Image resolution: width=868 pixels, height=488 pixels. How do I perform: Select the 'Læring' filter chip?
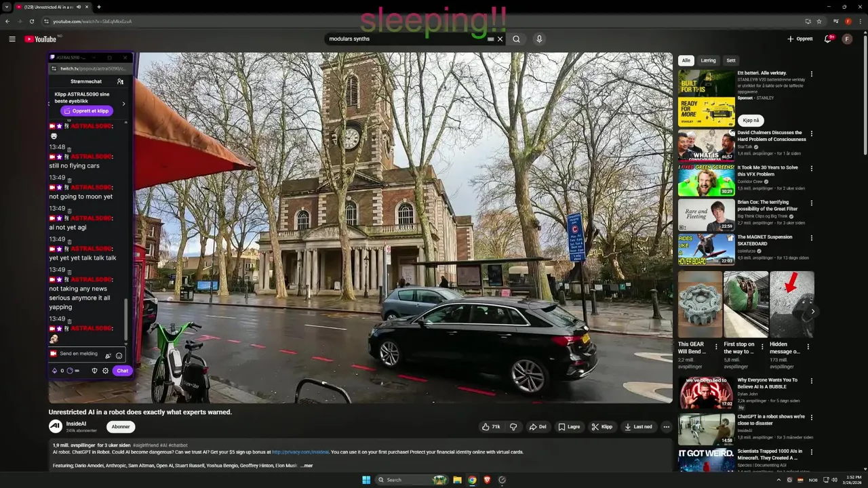[x=708, y=60]
